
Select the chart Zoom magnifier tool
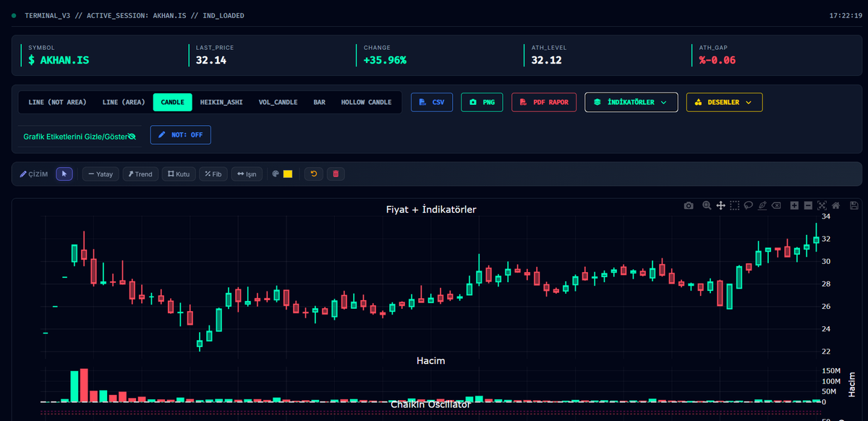pos(707,206)
